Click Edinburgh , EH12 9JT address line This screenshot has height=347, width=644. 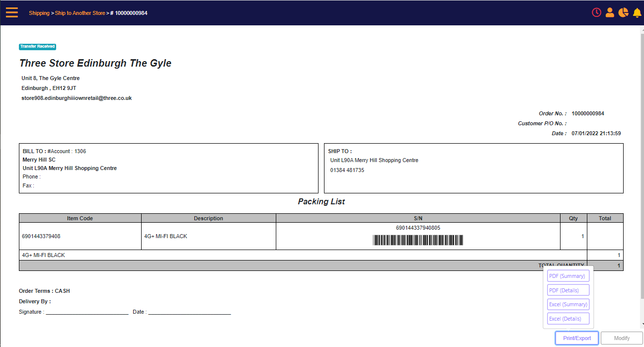point(49,88)
